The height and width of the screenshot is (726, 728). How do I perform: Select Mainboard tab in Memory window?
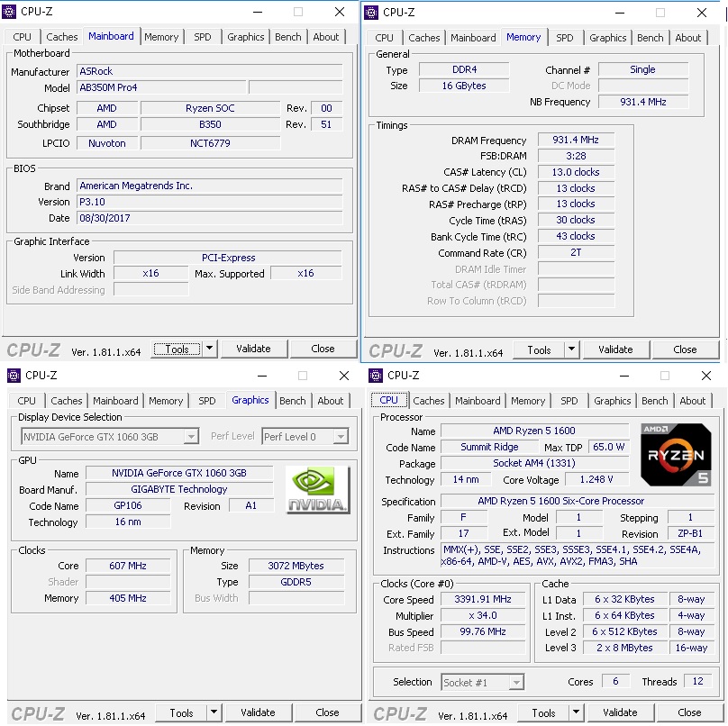(x=473, y=38)
